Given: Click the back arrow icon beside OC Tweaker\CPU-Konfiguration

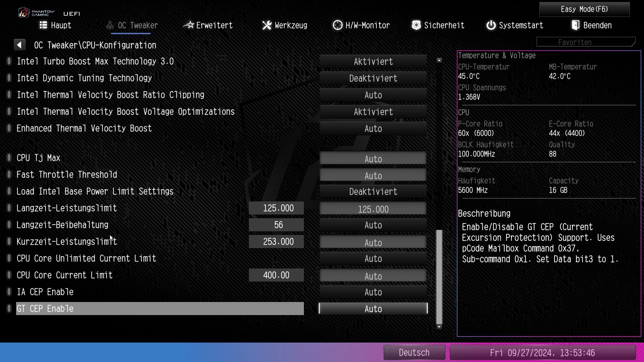Looking at the screenshot, I should click(x=19, y=45).
